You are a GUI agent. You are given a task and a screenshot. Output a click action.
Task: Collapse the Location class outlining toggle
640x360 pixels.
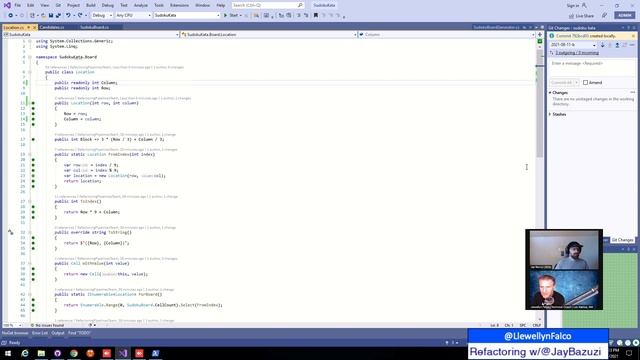[30, 72]
